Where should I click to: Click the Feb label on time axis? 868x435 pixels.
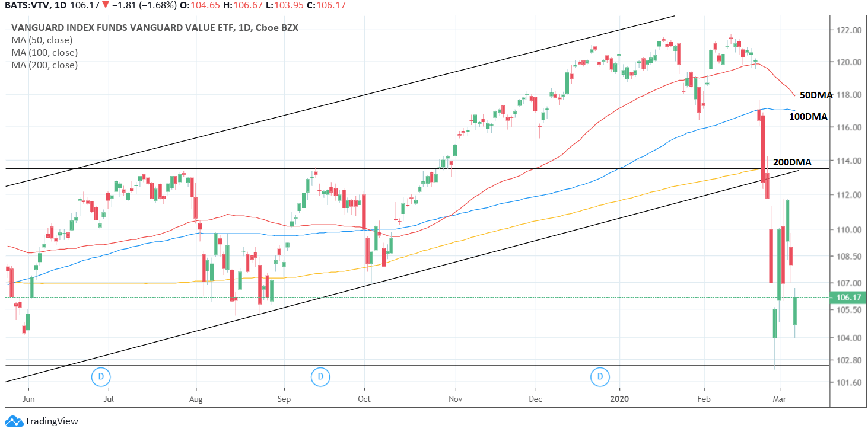[x=704, y=399]
